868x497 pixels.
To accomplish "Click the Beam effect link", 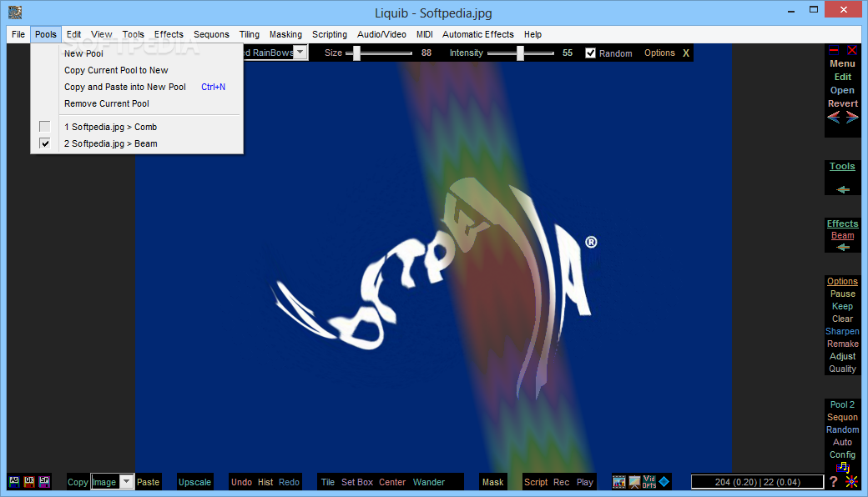I will coord(842,235).
